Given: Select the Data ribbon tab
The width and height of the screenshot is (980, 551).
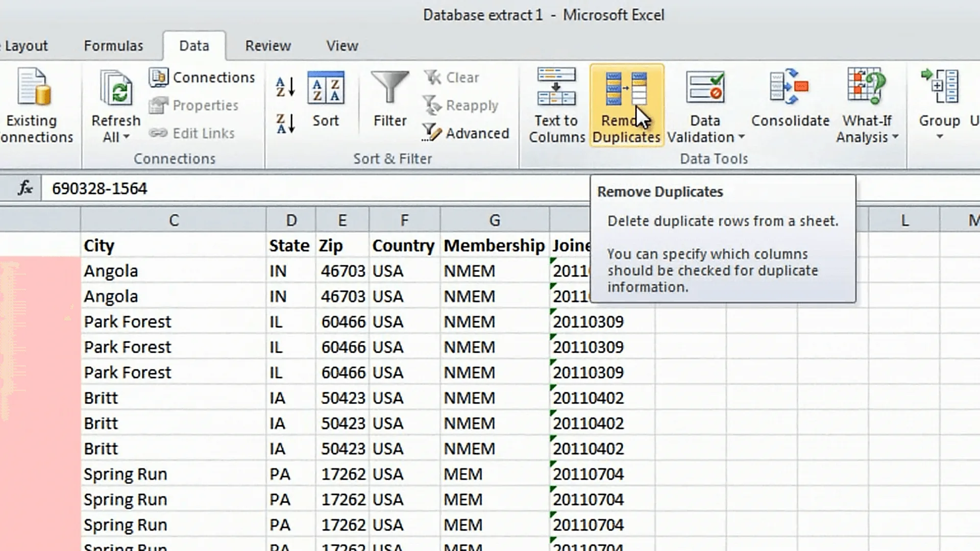Looking at the screenshot, I should (x=194, y=46).
